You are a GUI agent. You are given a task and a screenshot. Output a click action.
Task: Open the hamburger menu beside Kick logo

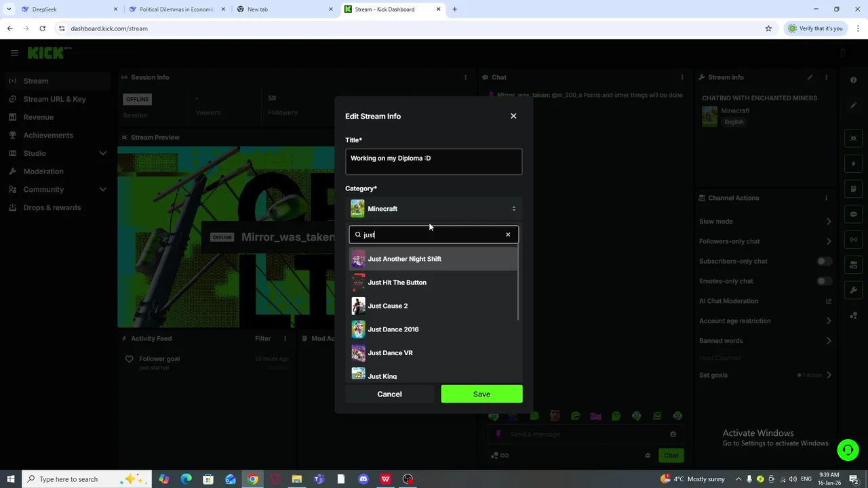click(x=14, y=53)
